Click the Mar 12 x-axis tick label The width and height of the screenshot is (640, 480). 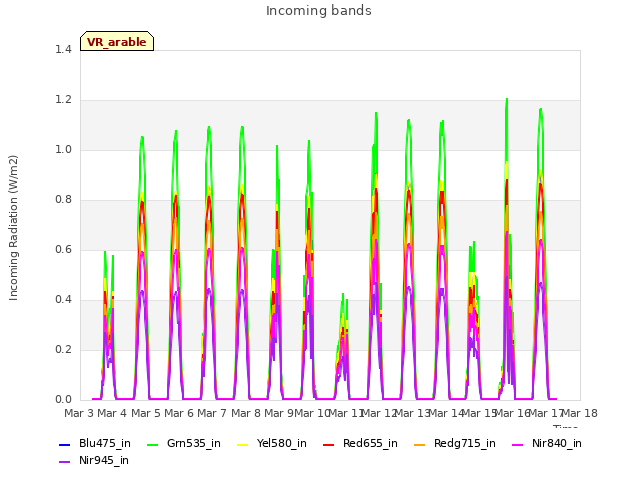[x=379, y=413]
